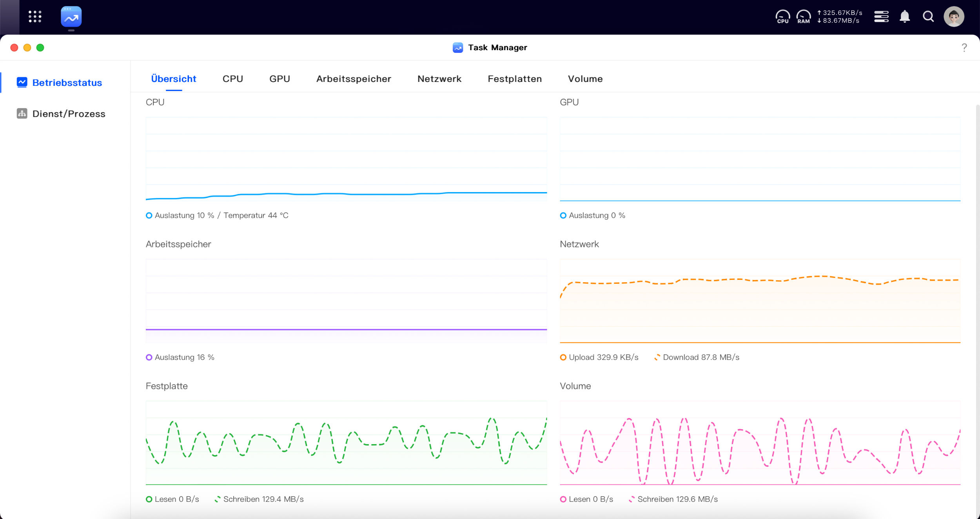Click the search magnifier icon
Viewport: 980px width, 519px height.
928,16
